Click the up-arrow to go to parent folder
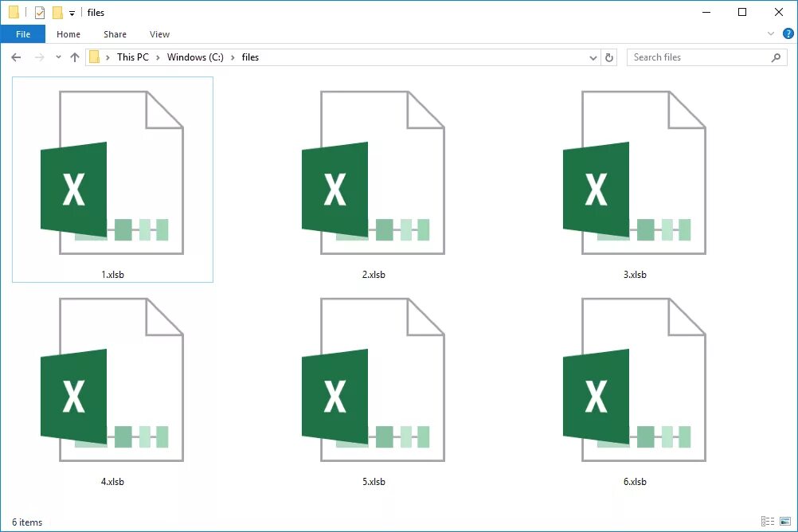Viewport: 798px width, 532px height. click(75, 57)
